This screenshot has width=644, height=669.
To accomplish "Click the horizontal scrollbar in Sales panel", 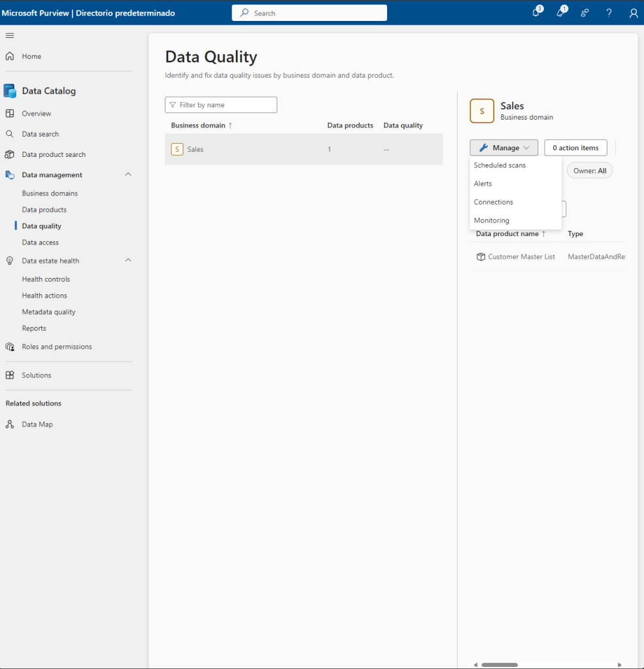I will 500,664.
